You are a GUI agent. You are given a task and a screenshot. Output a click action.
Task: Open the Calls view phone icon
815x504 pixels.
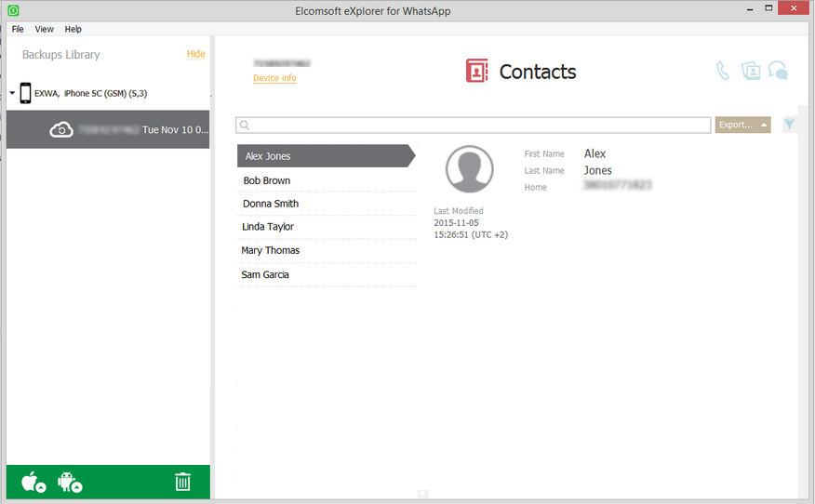coord(723,71)
